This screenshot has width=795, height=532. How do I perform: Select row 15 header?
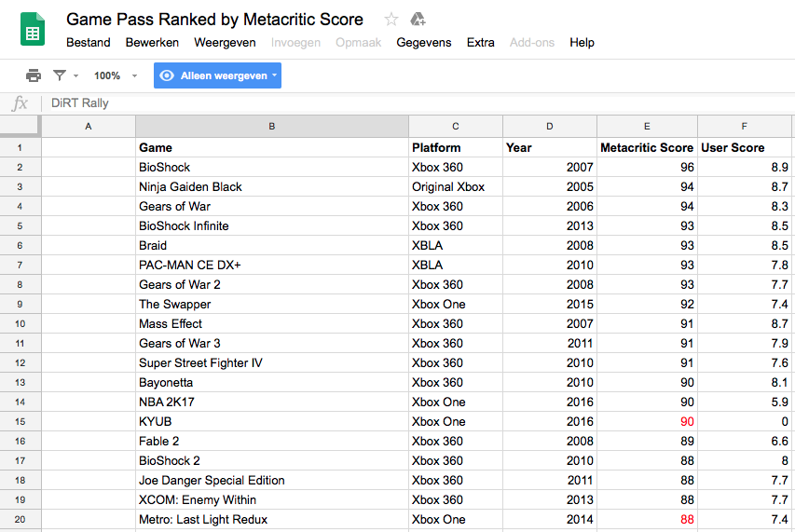(x=21, y=421)
